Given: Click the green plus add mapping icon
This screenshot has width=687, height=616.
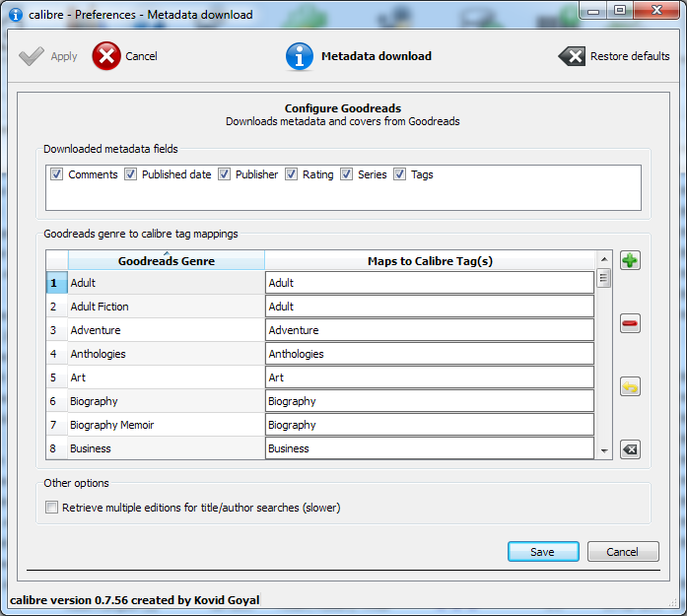Looking at the screenshot, I should [630, 260].
